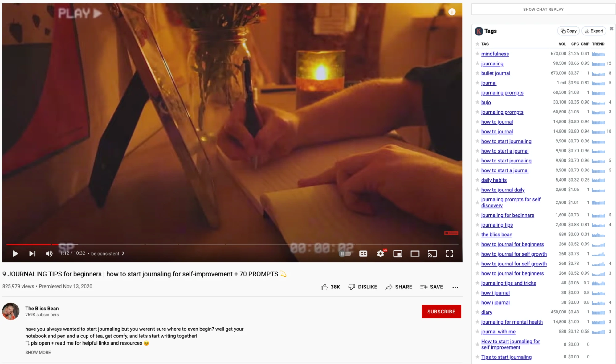
Task: Click the closed captions (CC) icon
Action: 363,253
